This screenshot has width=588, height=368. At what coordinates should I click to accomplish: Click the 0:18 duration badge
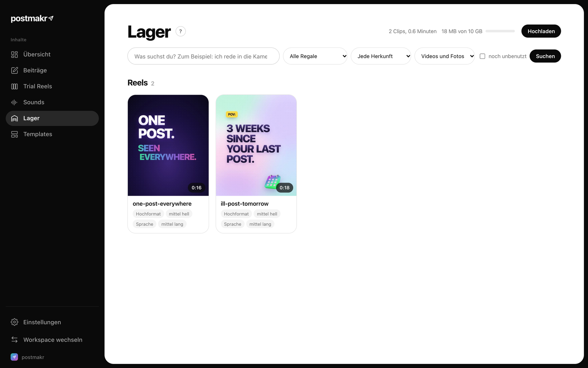tap(284, 188)
